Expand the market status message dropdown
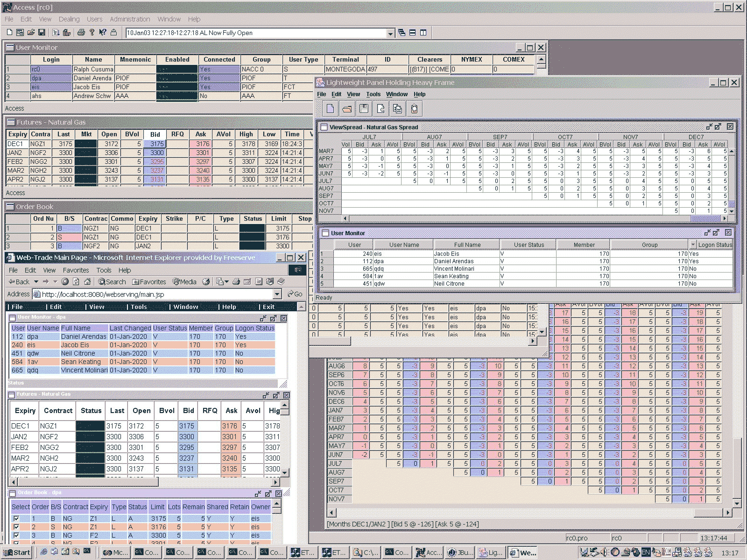This screenshot has width=747, height=560. coord(390,33)
